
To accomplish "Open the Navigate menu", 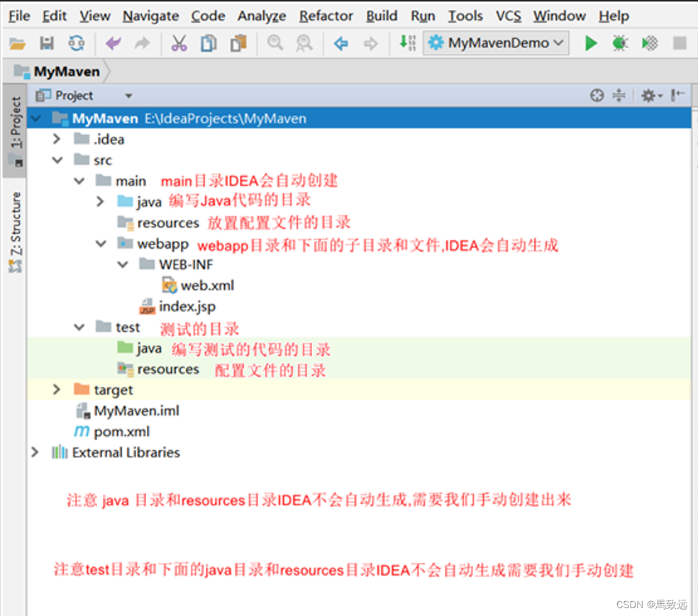I will [x=151, y=16].
